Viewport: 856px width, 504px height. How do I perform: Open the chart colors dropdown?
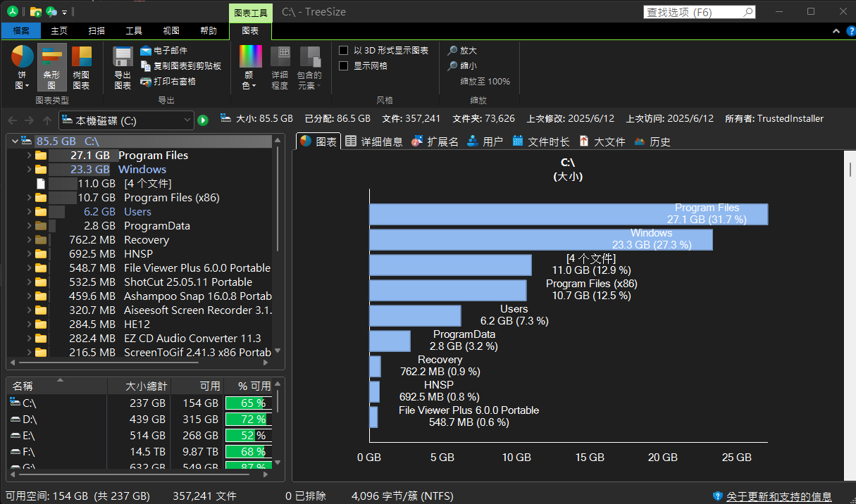click(x=250, y=67)
